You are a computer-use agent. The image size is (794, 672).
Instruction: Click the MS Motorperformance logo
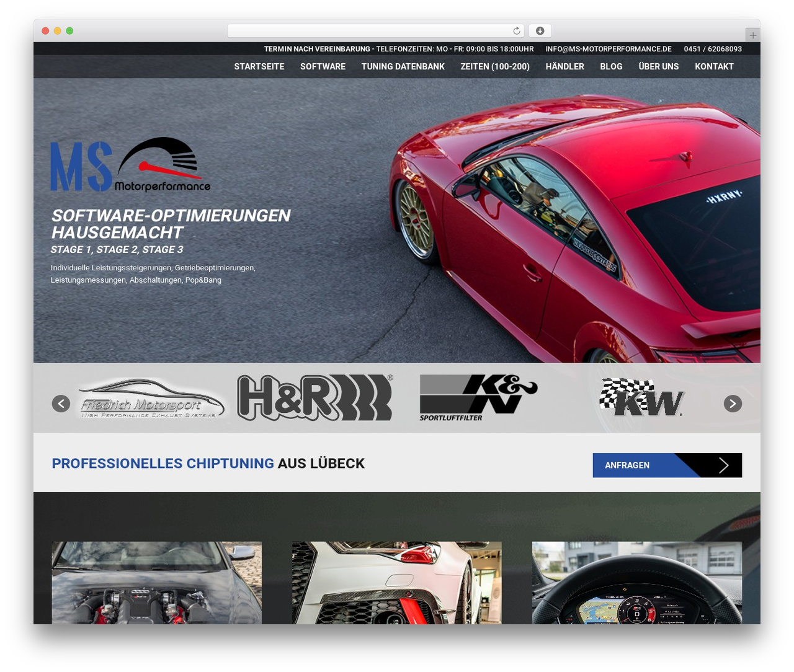click(130, 164)
